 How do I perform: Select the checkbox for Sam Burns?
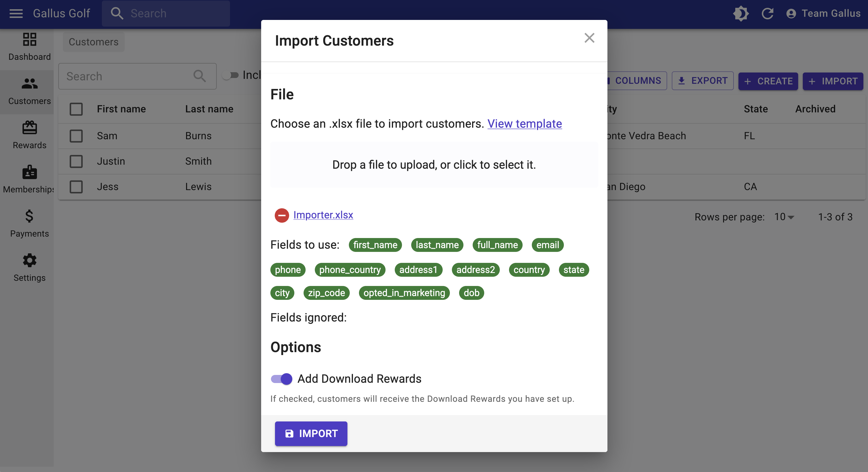tap(76, 136)
